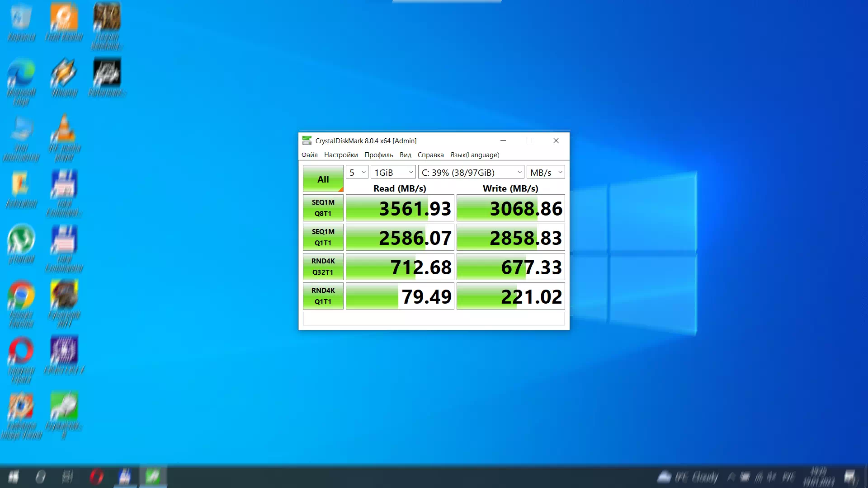This screenshot has width=868, height=488.
Task: Expand the 1GiB test size dropdown
Action: (x=392, y=172)
